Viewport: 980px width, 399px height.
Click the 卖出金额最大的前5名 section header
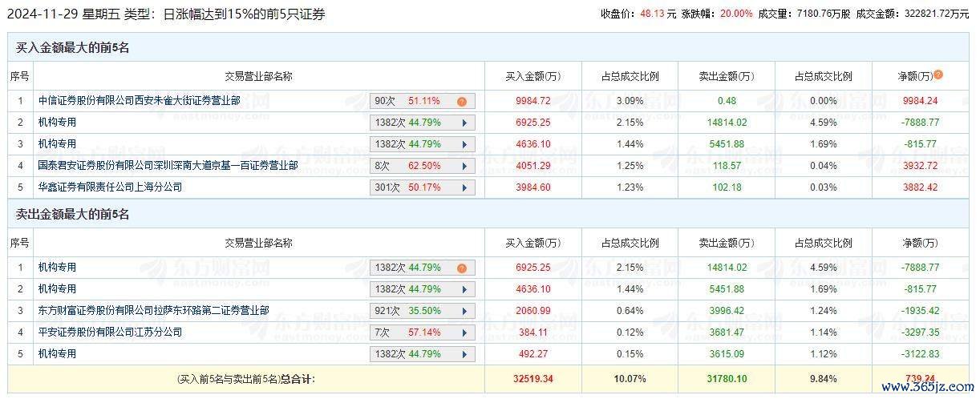[73, 215]
